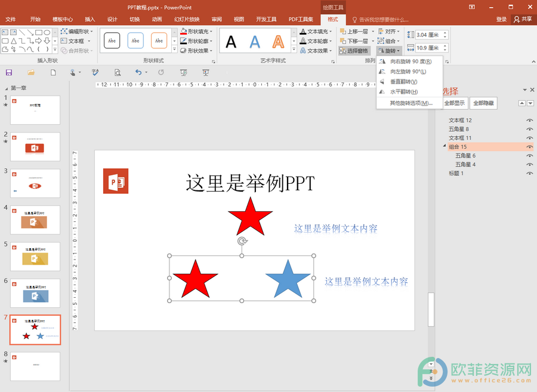The image size is (537, 392).
Task: Open the 文本填充 dropdown
Action: pos(316,32)
